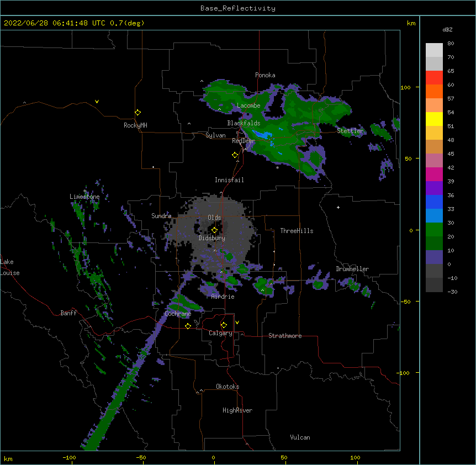Screen dimensions: 476x465
Task: Click the yellow diamond marker above Calgary label
Action: click(x=224, y=325)
